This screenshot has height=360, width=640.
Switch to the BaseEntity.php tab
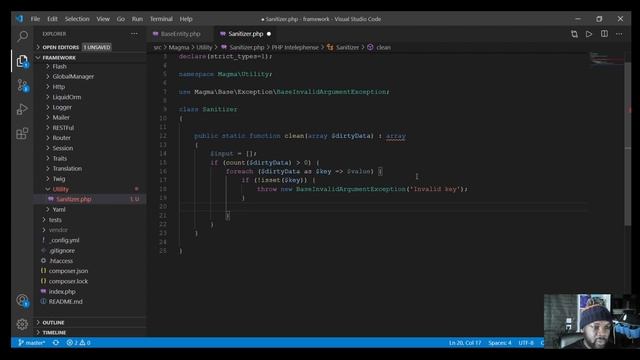[x=181, y=34]
